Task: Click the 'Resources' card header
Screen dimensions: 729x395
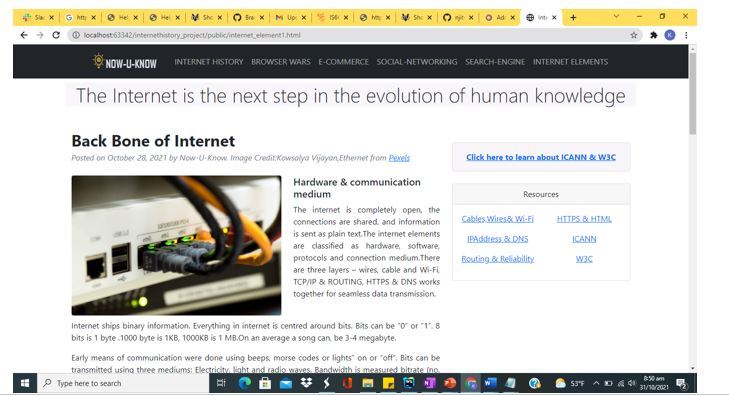Action: click(541, 194)
